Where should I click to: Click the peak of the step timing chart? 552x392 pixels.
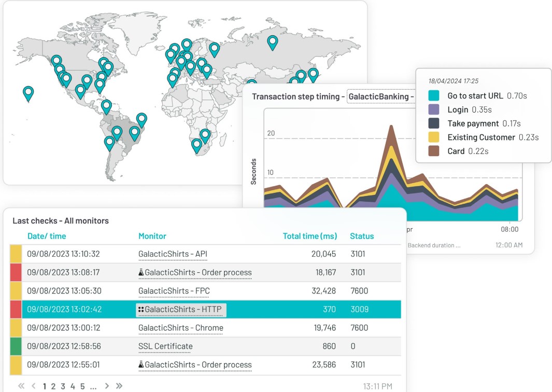(x=391, y=126)
